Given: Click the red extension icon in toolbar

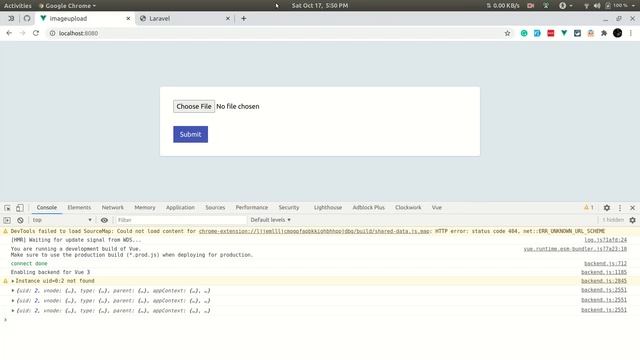Looking at the screenshot, I should pos(551,33).
